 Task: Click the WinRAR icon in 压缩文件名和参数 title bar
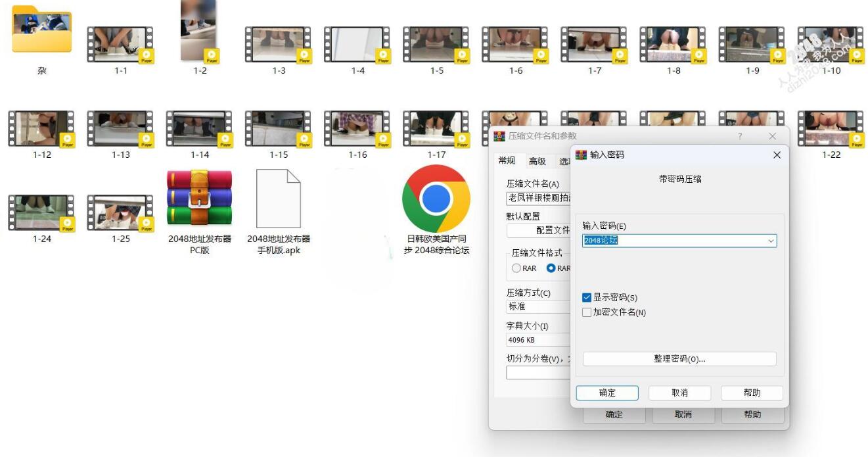(499, 136)
